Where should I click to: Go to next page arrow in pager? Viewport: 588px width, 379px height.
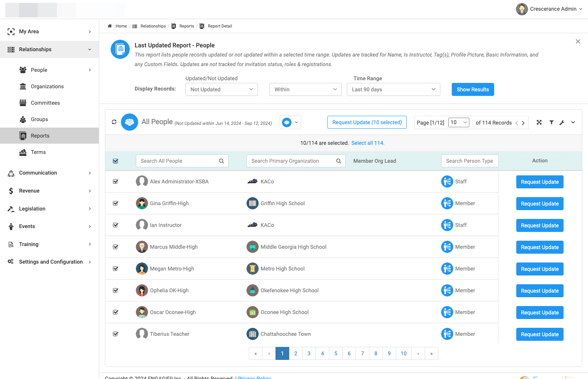(x=523, y=123)
